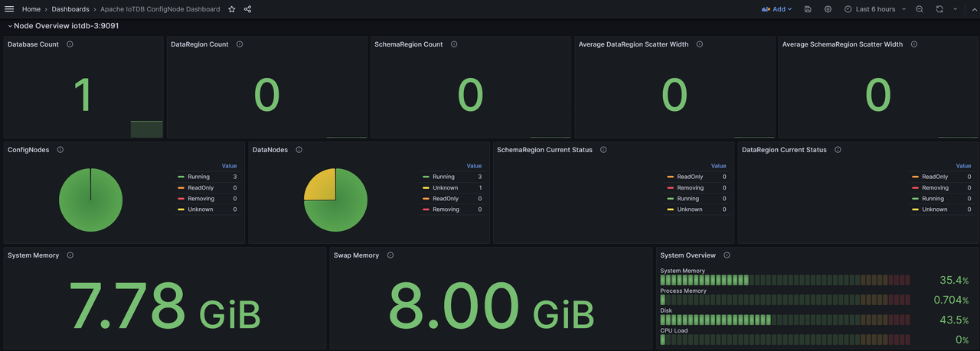Expand the refresh interval dropdown
The image size is (980, 351).
coord(955,9)
